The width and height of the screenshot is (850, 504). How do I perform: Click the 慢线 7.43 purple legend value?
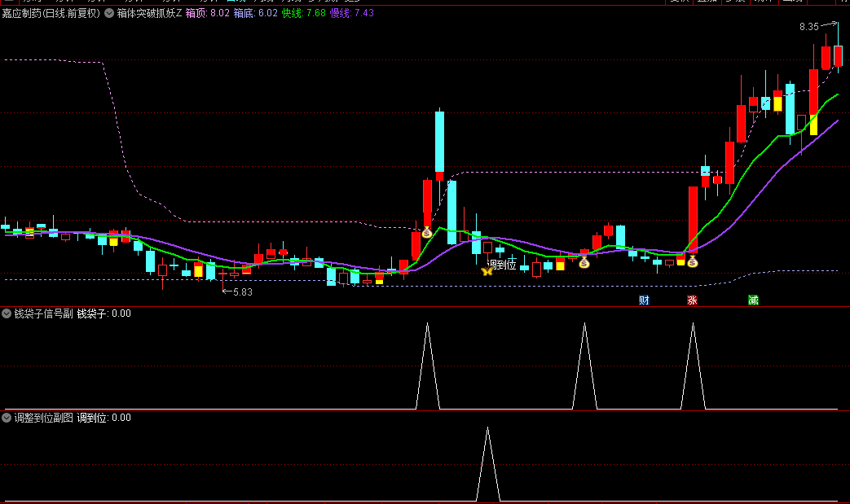point(352,13)
